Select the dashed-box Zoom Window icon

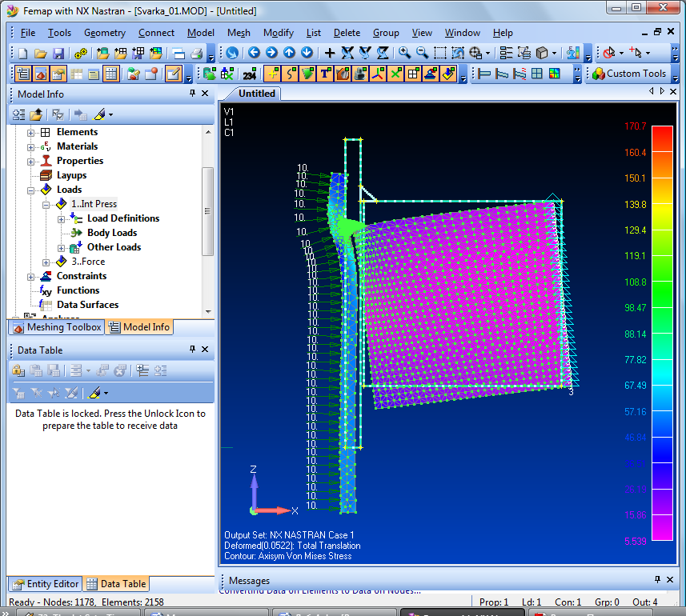tap(439, 53)
